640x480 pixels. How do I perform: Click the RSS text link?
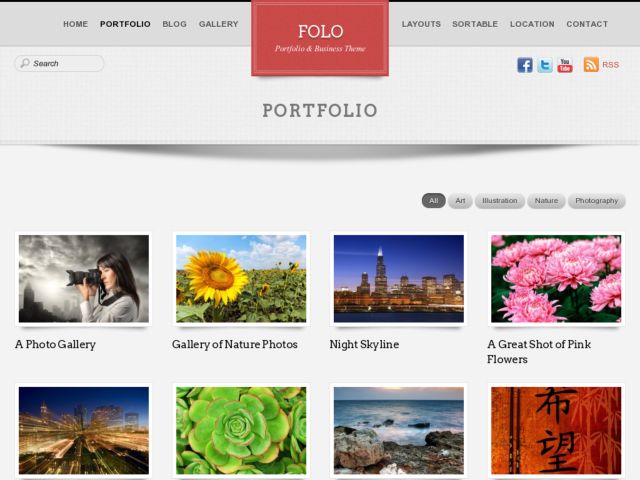coord(610,65)
